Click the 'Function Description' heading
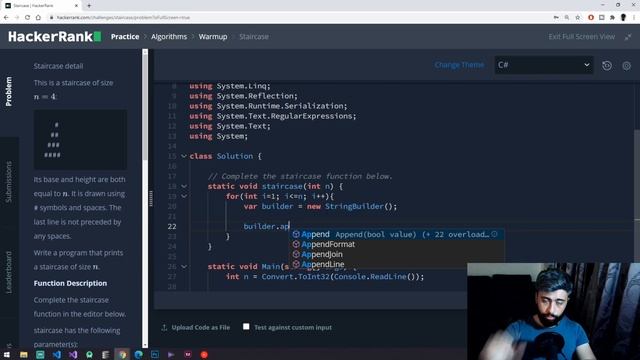 70,283
